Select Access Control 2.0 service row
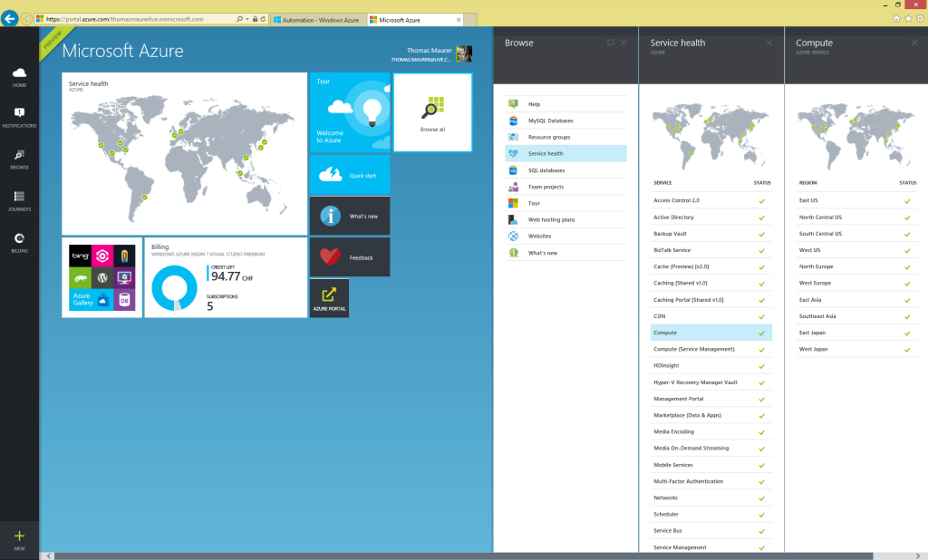This screenshot has height=560, width=928. click(x=711, y=200)
